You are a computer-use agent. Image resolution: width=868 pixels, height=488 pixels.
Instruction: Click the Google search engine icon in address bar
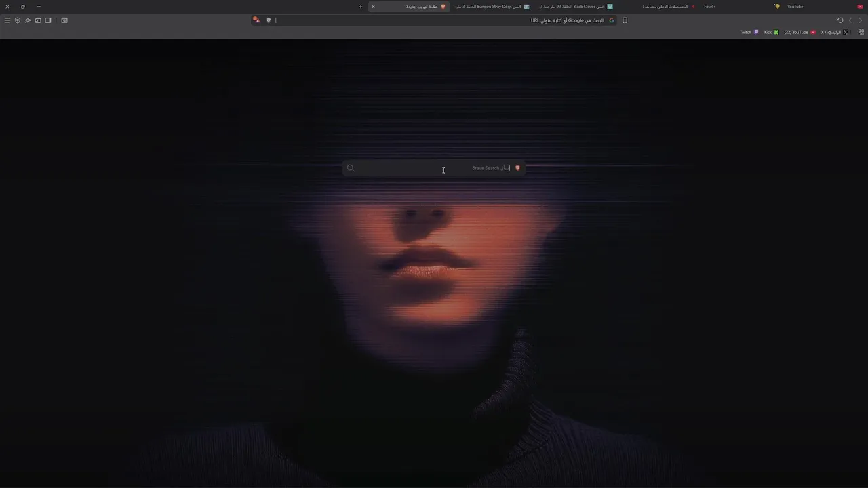(611, 20)
